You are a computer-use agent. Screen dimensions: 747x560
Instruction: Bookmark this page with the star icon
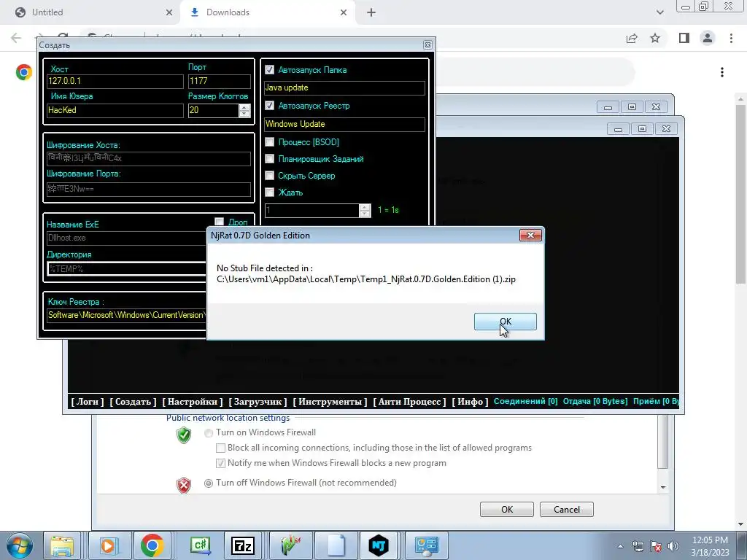pyautogui.click(x=655, y=38)
